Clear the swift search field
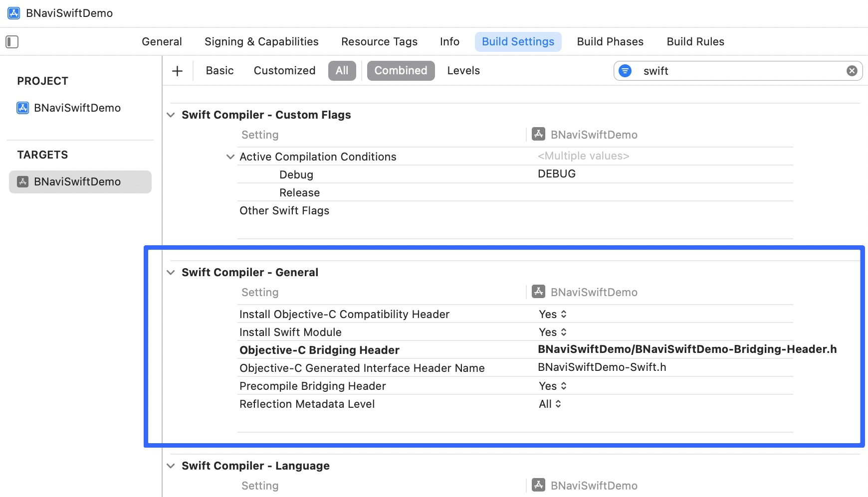Image resolution: width=868 pixels, height=497 pixels. coord(852,71)
